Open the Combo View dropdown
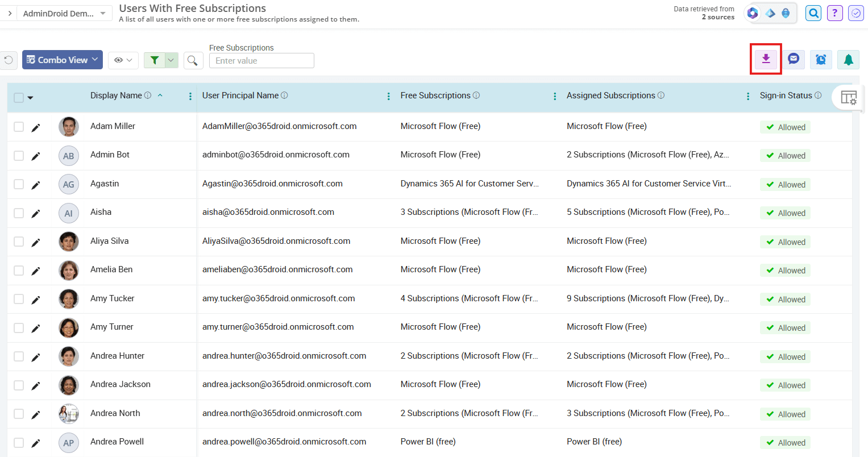The width and height of the screenshot is (868, 457). click(x=62, y=60)
